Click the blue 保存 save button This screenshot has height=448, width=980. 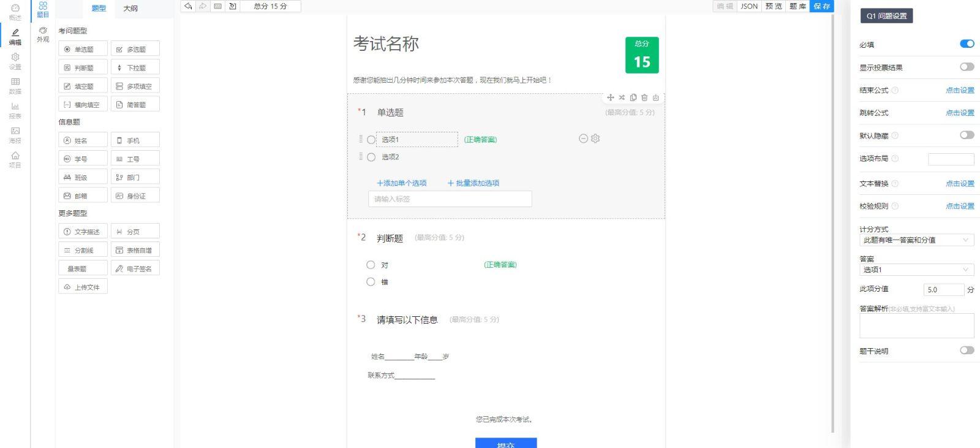coord(822,6)
